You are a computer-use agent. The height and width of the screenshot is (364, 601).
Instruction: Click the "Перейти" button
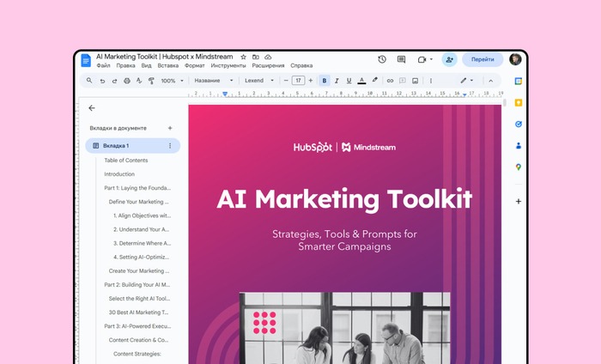pos(483,59)
